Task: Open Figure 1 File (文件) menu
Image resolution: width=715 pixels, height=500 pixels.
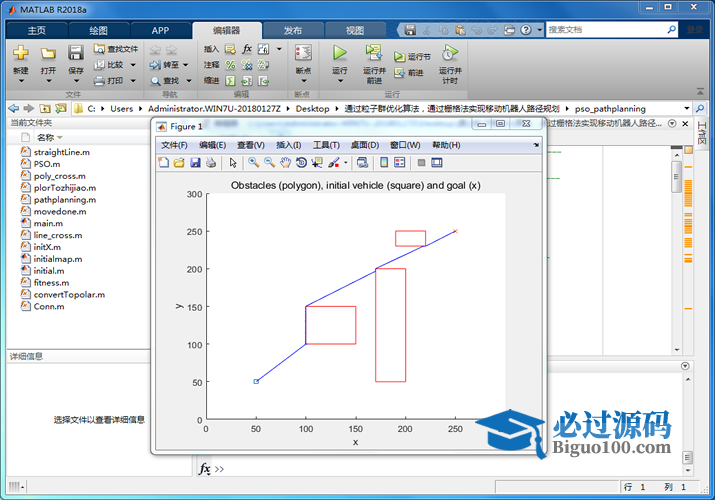Action: point(174,145)
